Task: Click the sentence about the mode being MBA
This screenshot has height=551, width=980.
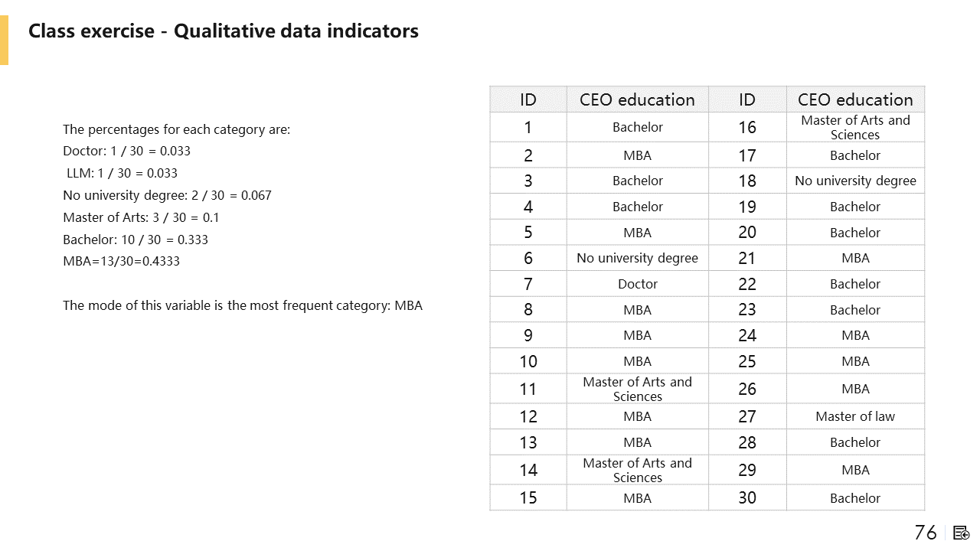Action: [x=242, y=305]
